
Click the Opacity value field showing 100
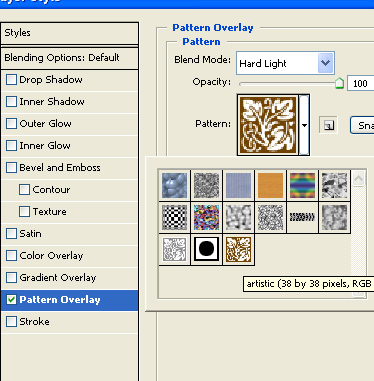pos(361,83)
